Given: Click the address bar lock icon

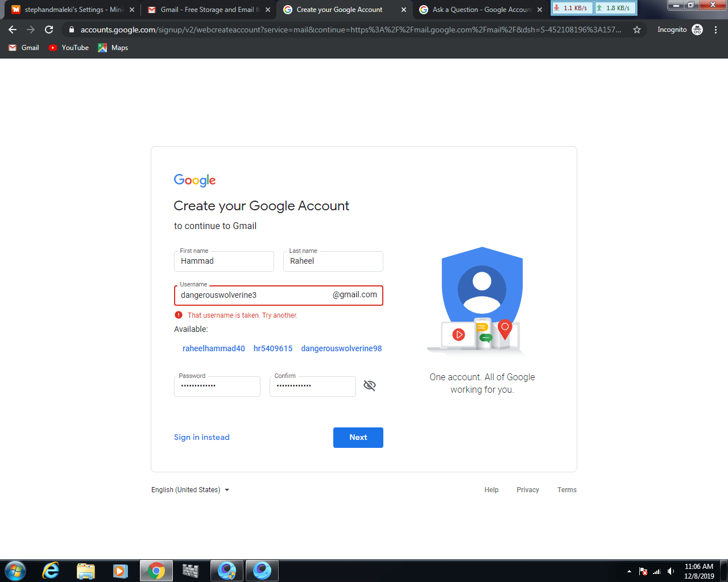Looking at the screenshot, I should pyautogui.click(x=71, y=30).
